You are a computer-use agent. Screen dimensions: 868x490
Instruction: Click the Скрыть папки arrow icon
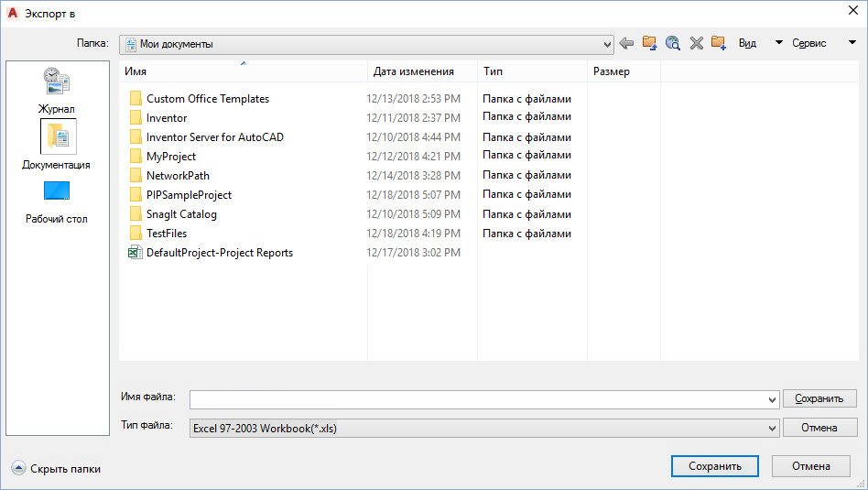pyautogui.click(x=18, y=468)
